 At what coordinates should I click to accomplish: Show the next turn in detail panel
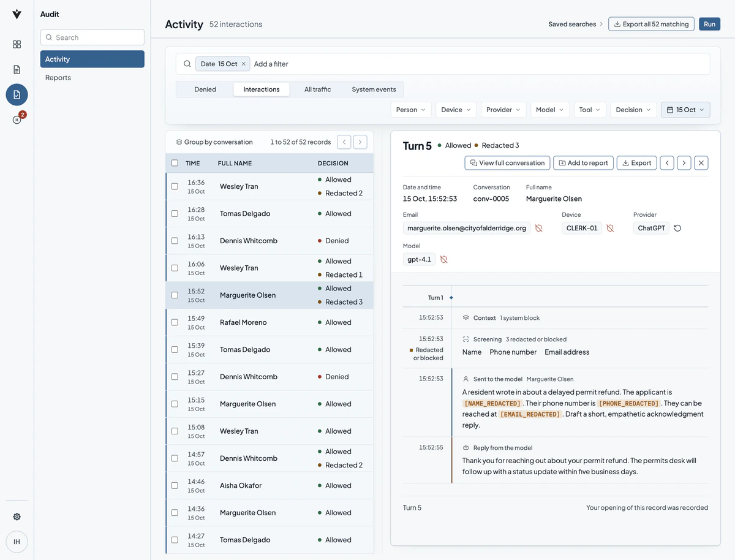tap(684, 163)
